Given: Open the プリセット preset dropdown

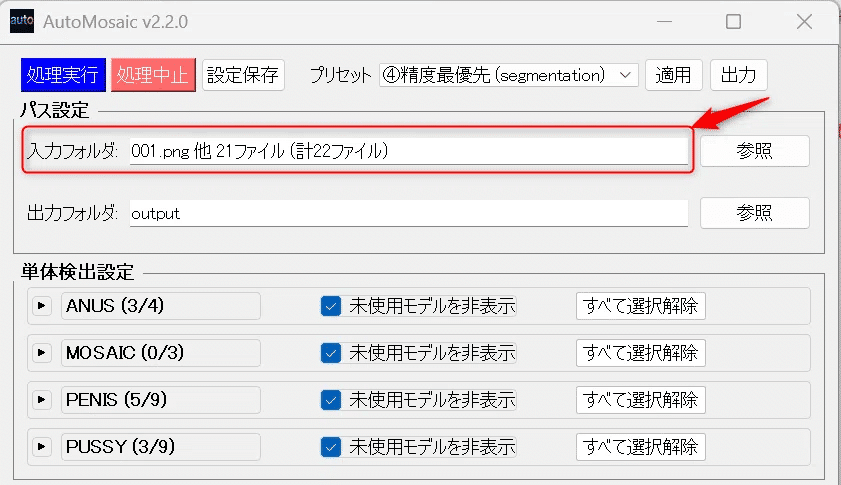Looking at the screenshot, I should pos(508,75).
